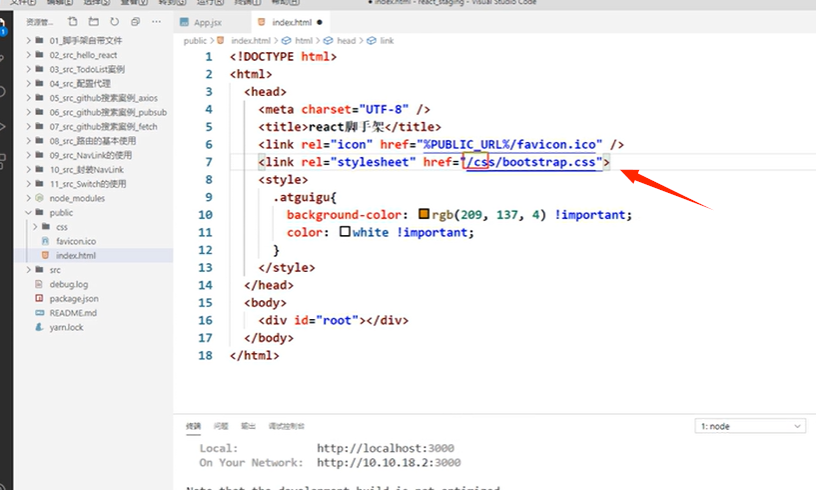816x490 pixels.
Task: Open favicon.ico in the file tree
Action: coord(76,241)
